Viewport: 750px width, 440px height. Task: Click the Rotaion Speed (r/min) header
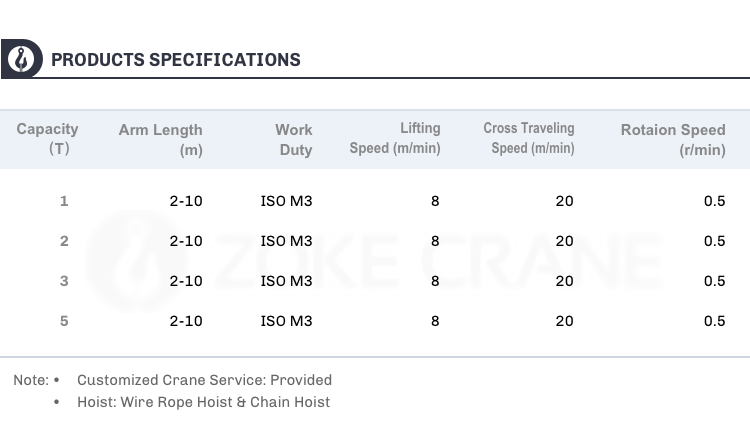pos(673,140)
